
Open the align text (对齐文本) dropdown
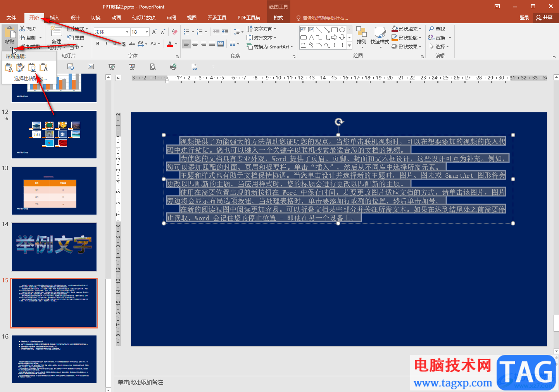point(262,38)
